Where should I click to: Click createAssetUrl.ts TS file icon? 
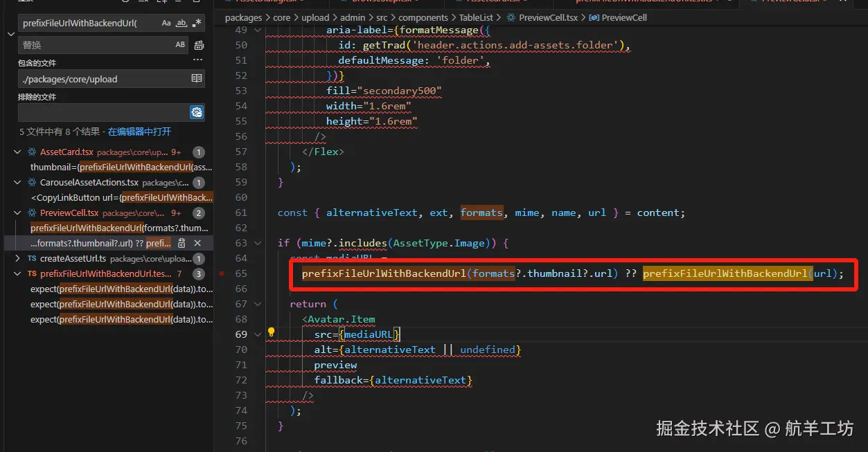[x=32, y=259]
